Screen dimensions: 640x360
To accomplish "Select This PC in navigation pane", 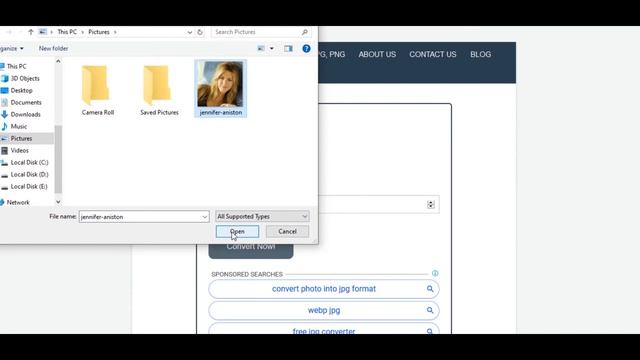I will pos(16,66).
